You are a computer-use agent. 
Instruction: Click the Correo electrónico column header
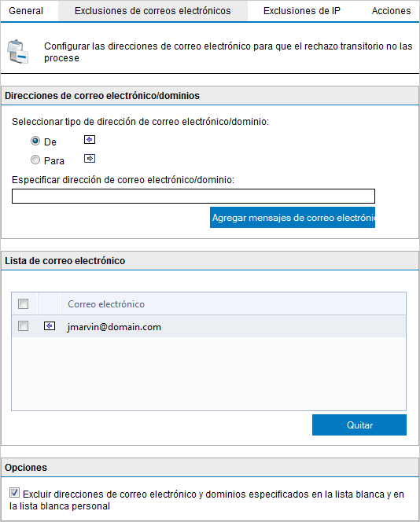pos(106,304)
